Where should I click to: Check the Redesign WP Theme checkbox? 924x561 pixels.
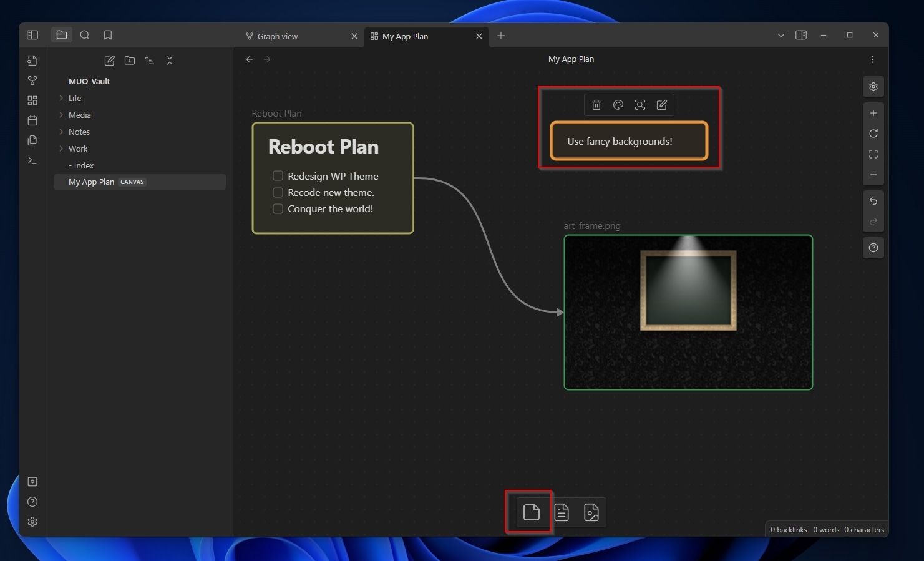[278, 176]
